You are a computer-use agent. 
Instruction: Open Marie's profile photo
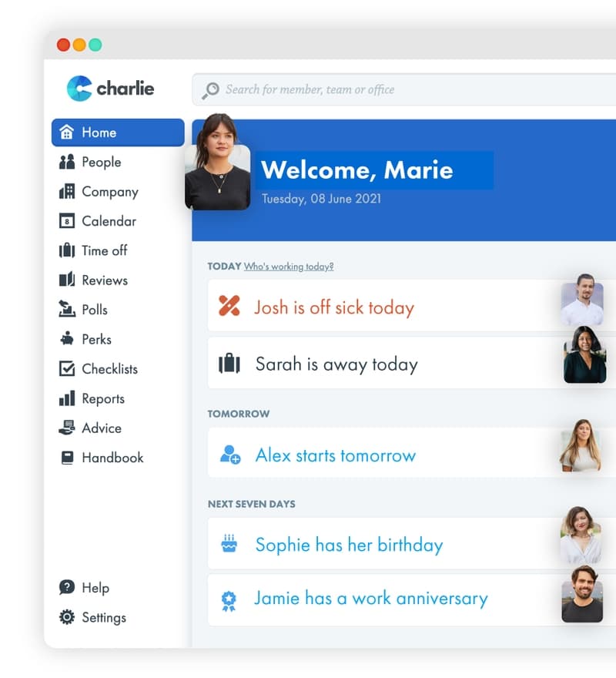coord(219,163)
